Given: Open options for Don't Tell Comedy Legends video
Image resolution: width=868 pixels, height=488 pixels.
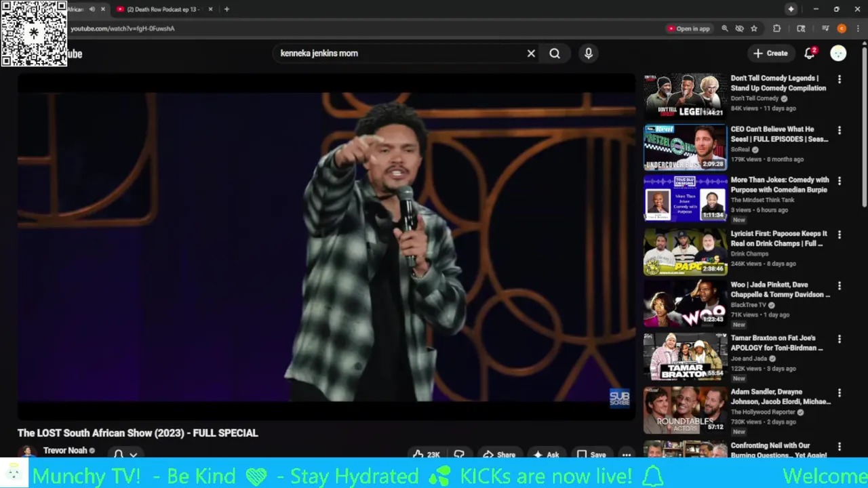Looking at the screenshot, I should pos(840,79).
